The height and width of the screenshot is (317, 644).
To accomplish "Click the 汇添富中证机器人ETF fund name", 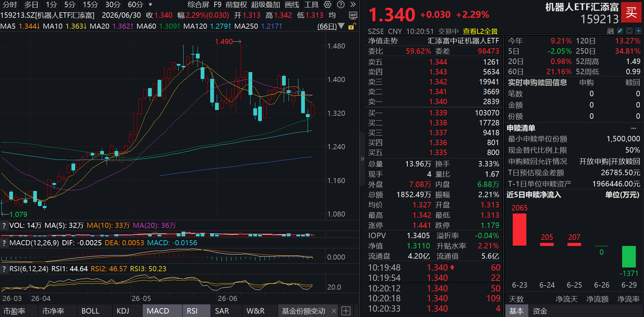I will 463,41.
